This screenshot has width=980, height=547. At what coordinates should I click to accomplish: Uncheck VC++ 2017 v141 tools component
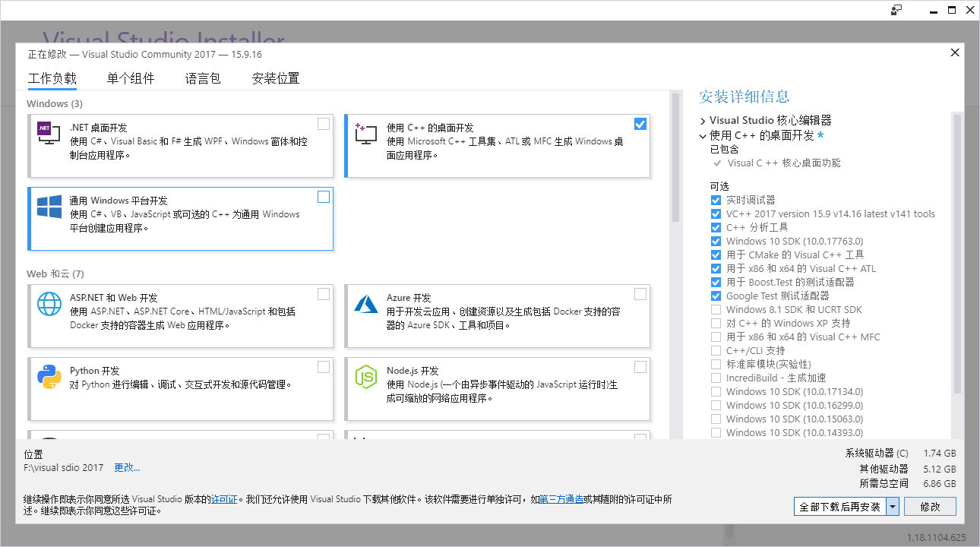pyautogui.click(x=716, y=213)
